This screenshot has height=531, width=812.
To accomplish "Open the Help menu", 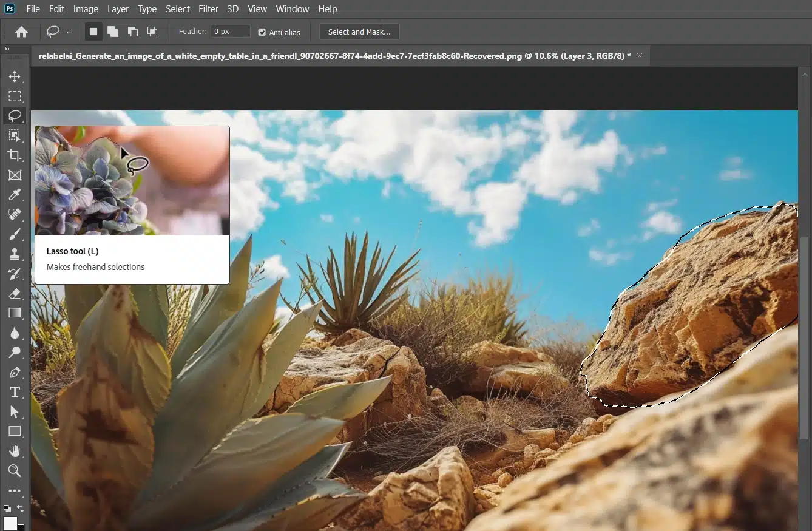I will pyautogui.click(x=328, y=9).
